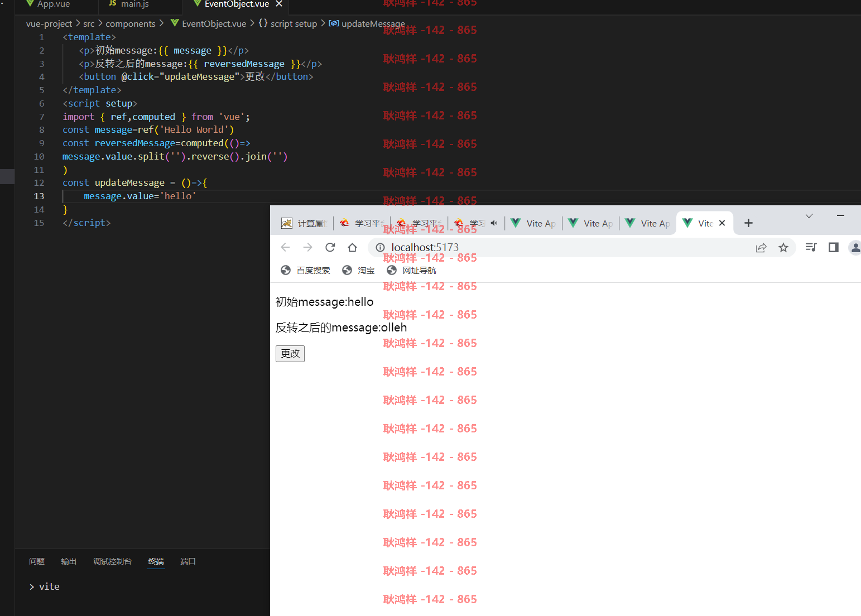Viewport: 861px width, 616px height.
Task: Click script setup breadcrumb segment
Action: (288, 23)
